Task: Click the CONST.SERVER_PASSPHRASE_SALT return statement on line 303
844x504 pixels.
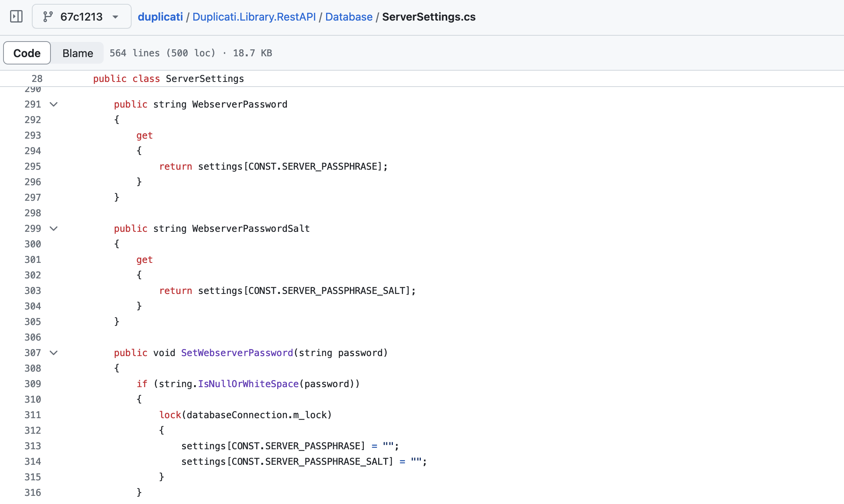Action: (287, 290)
